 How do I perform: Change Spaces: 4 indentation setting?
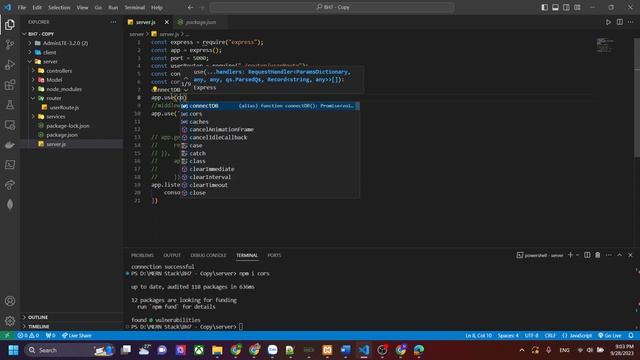pos(508,336)
